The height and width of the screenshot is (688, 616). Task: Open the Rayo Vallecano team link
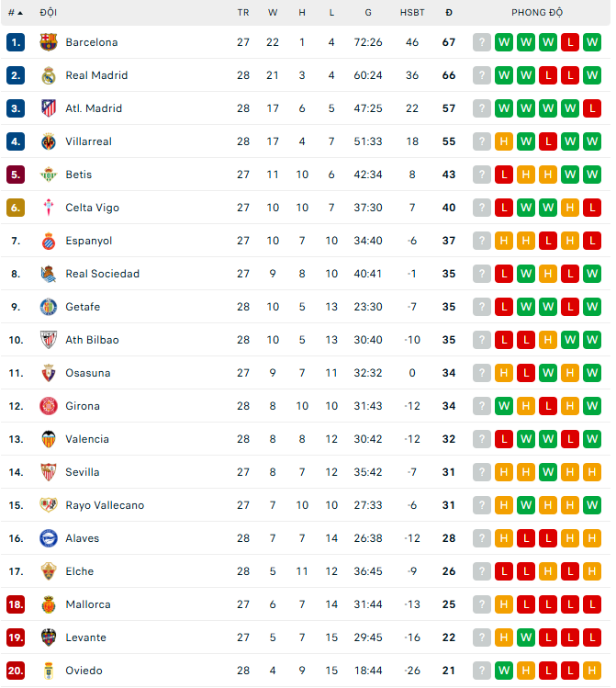coord(105,505)
